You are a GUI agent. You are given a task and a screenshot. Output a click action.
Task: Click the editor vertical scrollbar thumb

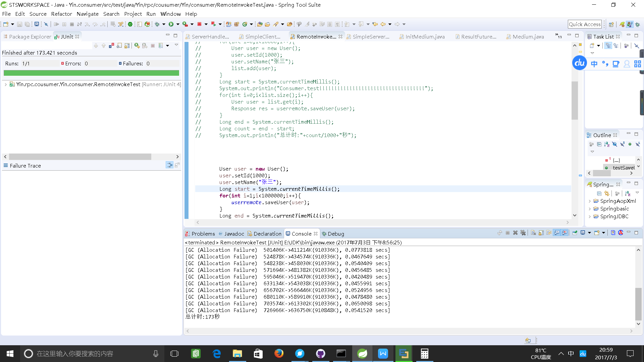(575, 100)
